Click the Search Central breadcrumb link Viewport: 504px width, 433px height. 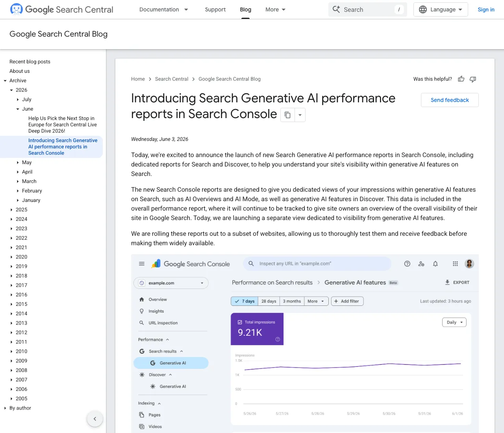(172, 79)
